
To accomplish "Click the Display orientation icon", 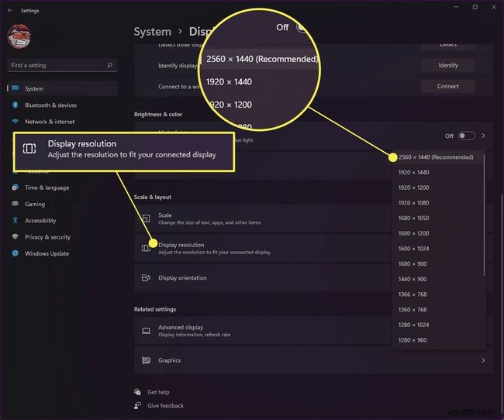I will tap(146, 277).
